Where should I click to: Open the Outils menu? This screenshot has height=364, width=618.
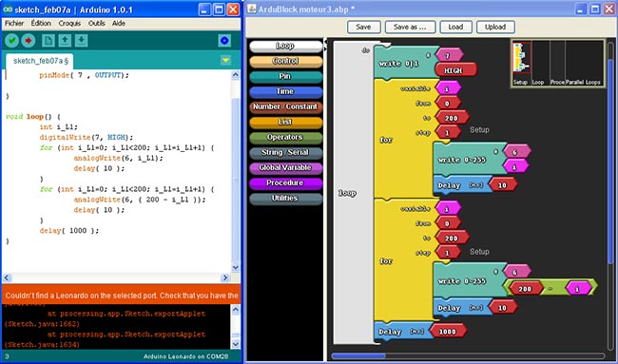97,23
